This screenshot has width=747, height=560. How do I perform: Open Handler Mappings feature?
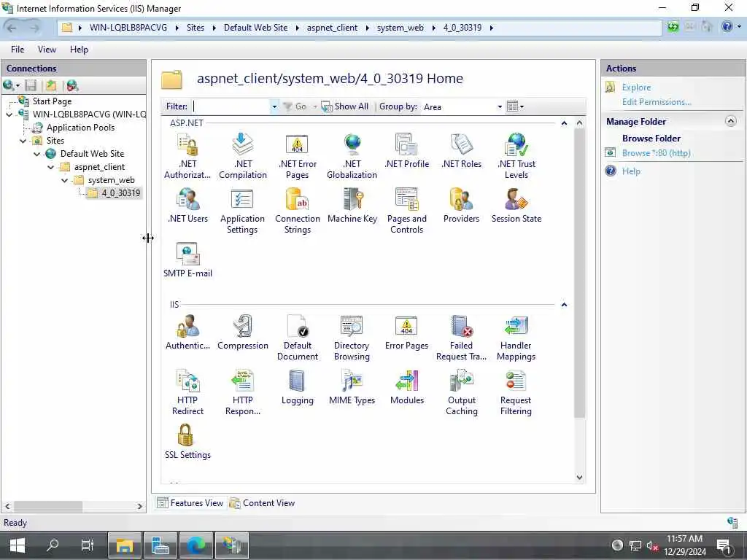click(x=516, y=338)
